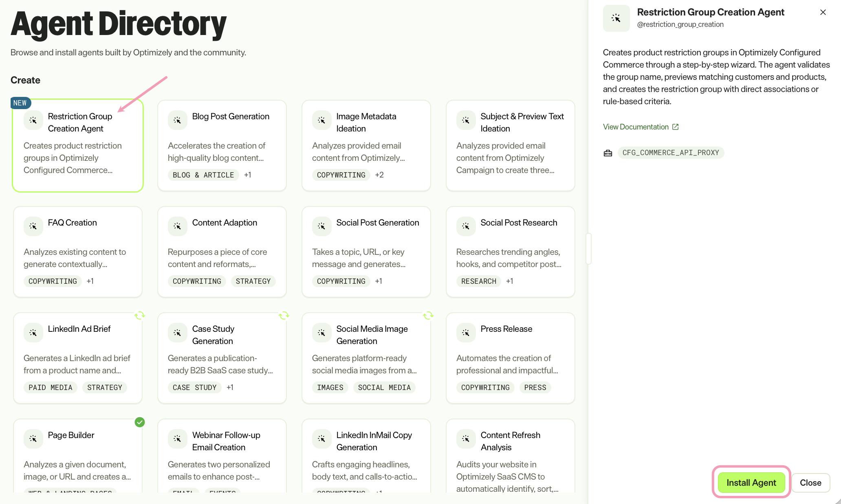The image size is (841, 504).
Task: Open the Blog Post Generation card title
Action: pos(231,116)
